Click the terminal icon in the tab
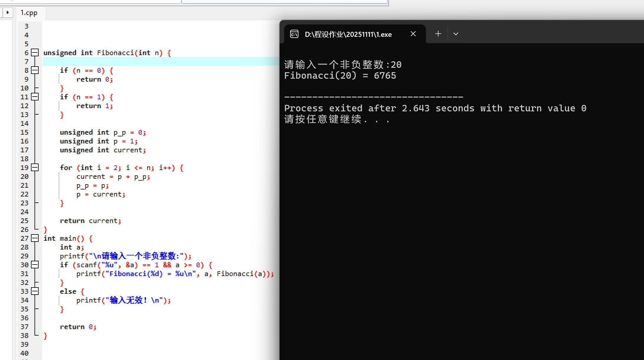The image size is (644, 360). point(294,34)
